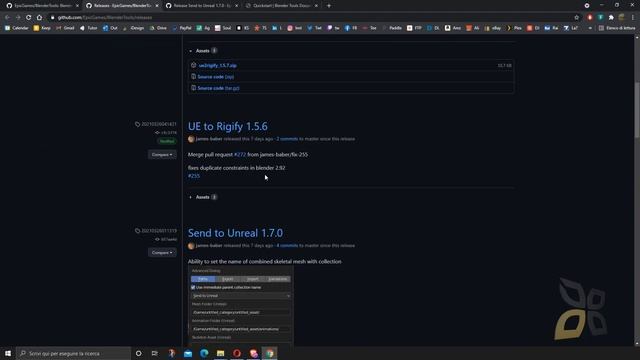Close the Release Send to Unreal 1.7.0 tab
The width and height of the screenshot is (640, 360).
pyautogui.click(x=236, y=6)
